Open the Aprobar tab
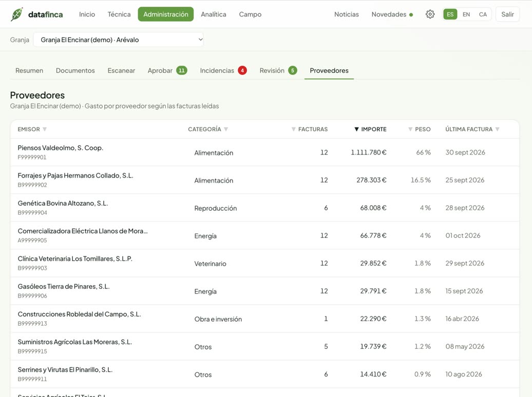The width and height of the screenshot is (532, 397). pos(167,70)
